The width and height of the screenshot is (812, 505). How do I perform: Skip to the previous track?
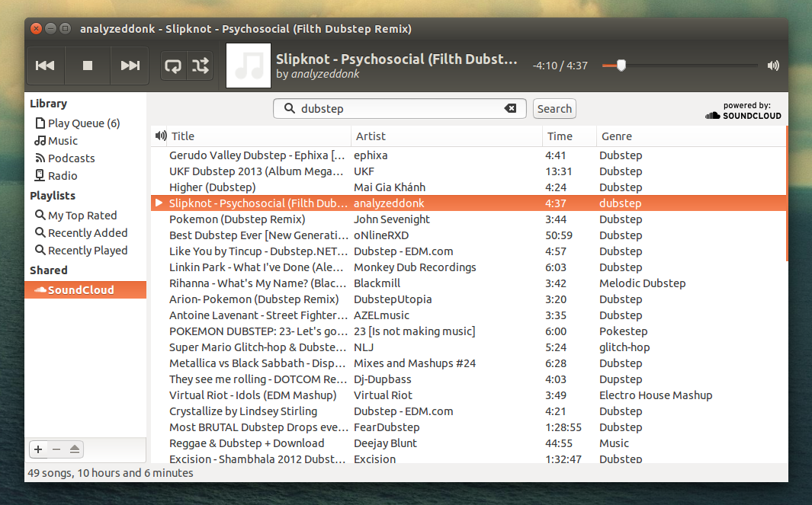pos(45,66)
